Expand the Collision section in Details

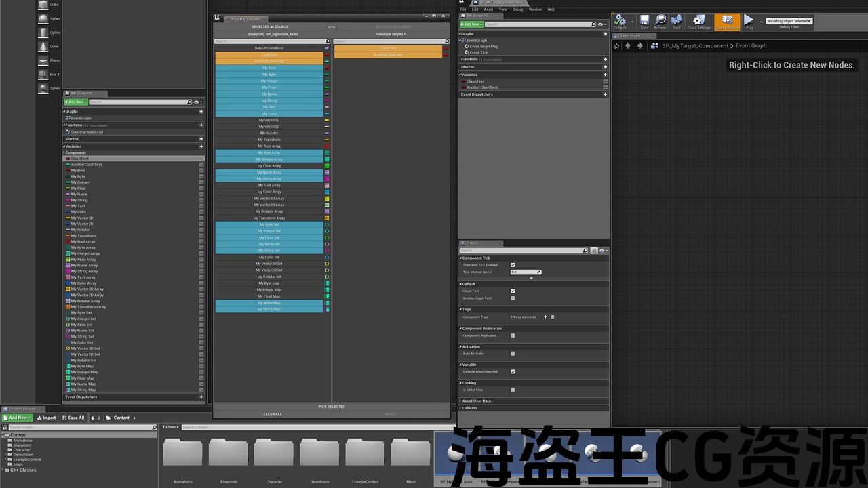[469, 408]
